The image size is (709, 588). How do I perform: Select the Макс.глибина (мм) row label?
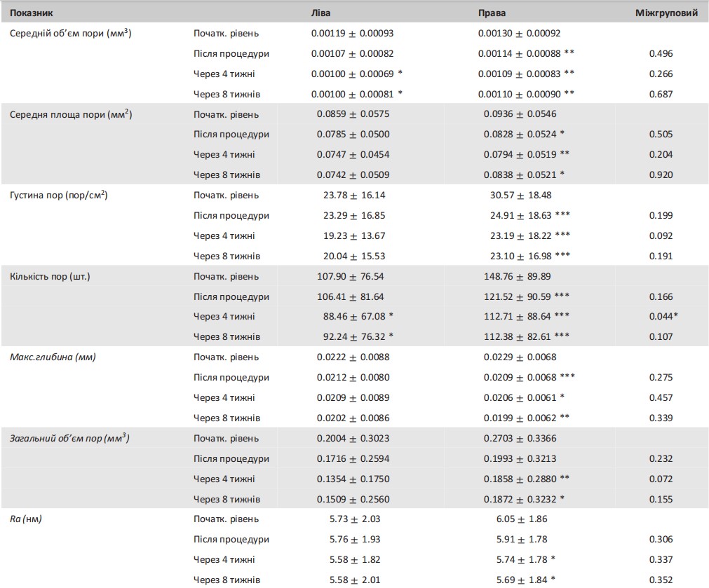(53, 357)
